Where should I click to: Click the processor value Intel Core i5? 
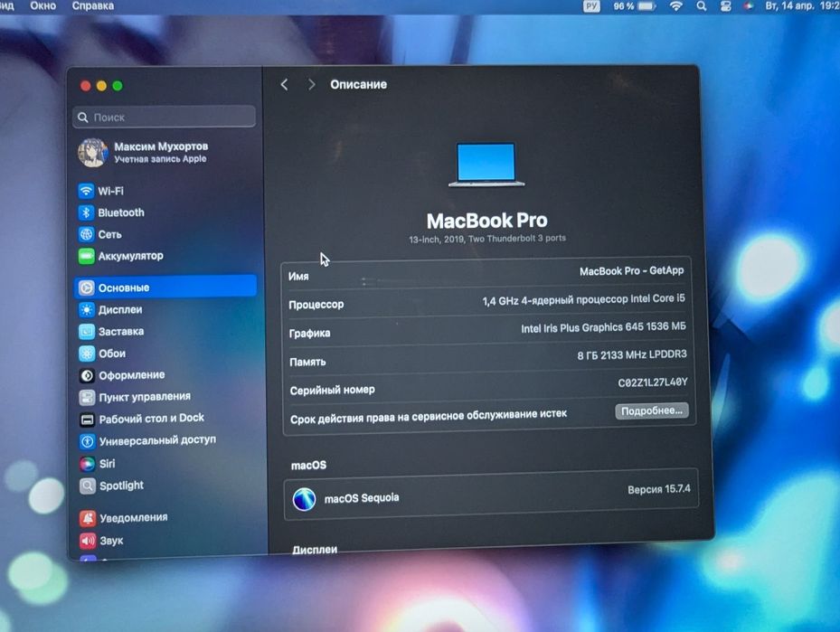click(x=583, y=299)
